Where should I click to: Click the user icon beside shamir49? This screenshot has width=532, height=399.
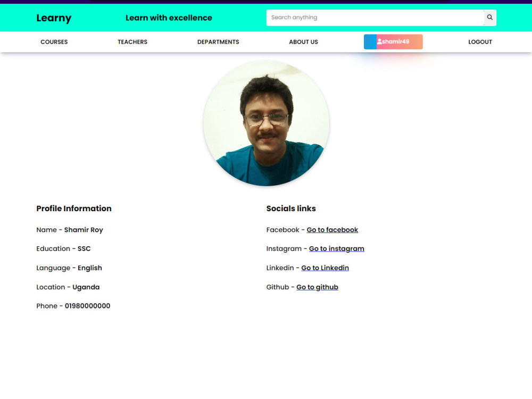(x=379, y=41)
